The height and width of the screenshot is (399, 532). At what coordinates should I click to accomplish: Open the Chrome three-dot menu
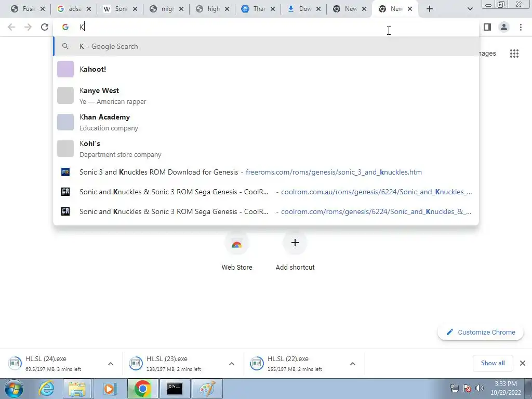521,27
